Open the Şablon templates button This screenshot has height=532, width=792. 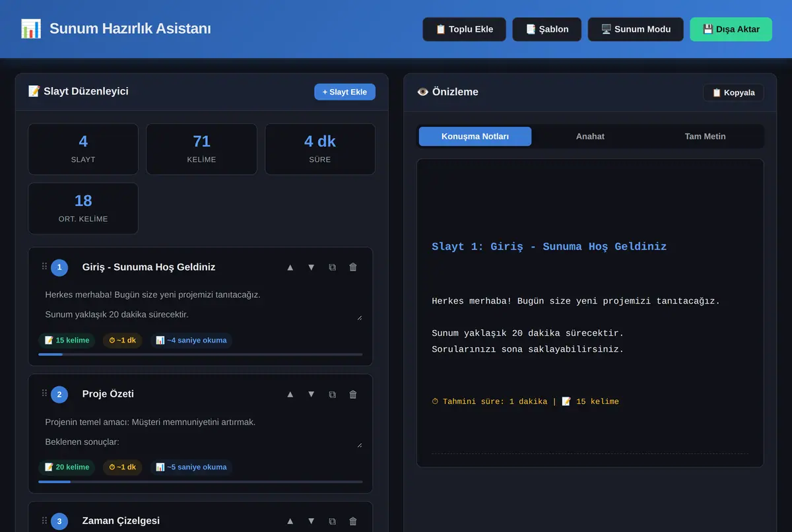(547, 29)
